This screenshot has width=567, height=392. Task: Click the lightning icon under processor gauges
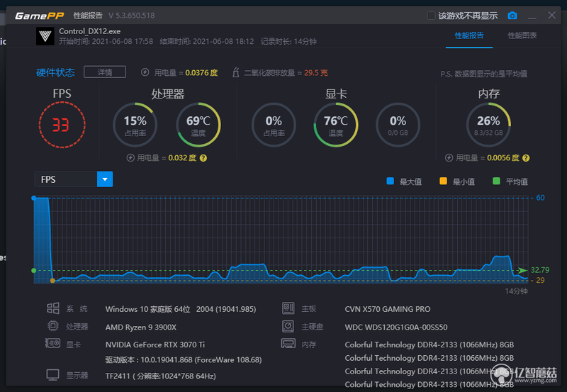[130, 158]
